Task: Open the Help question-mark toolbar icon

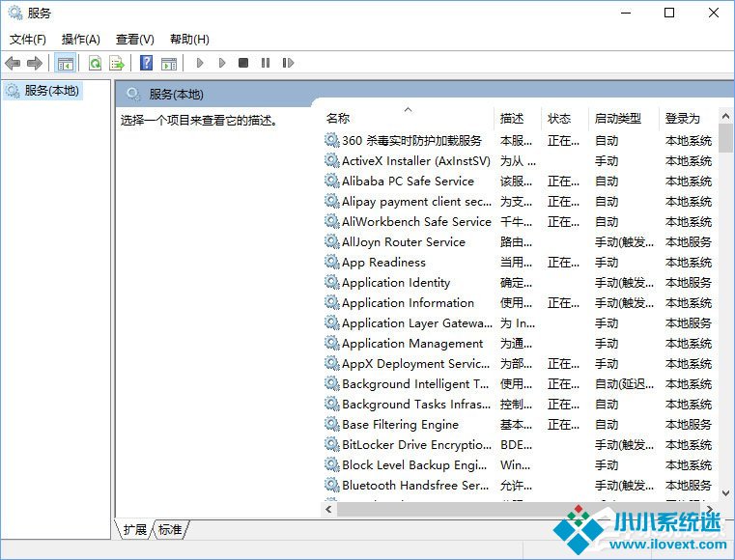Action: coord(146,63)
